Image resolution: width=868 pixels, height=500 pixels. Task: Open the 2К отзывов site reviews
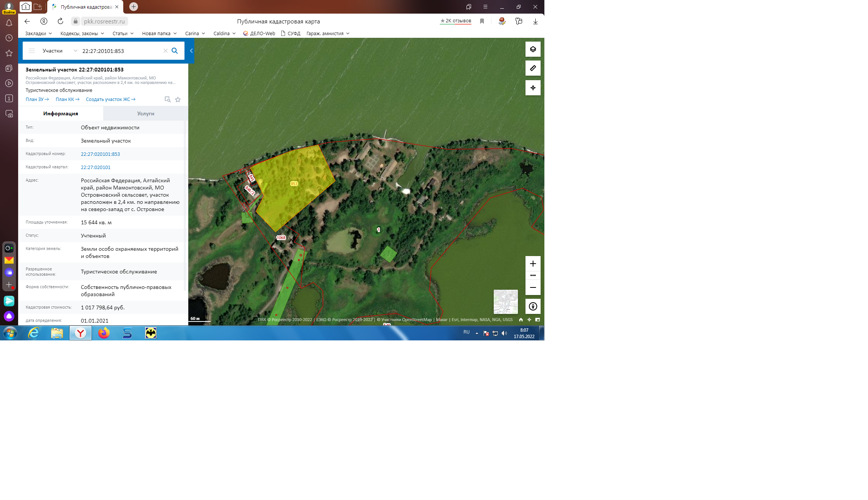click(456, 21)
